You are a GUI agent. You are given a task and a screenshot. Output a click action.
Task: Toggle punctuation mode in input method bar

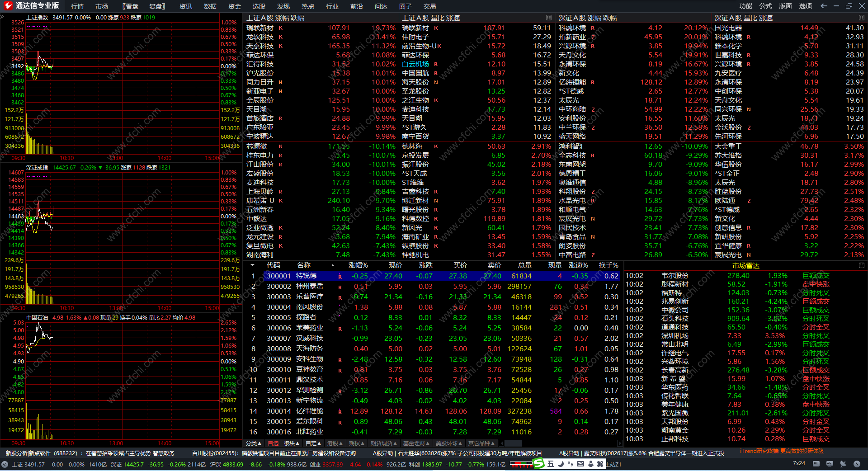coord(570,464)
